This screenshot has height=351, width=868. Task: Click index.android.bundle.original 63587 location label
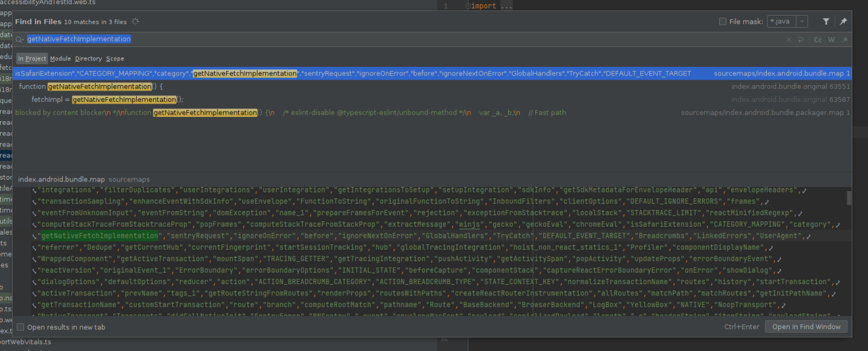click(791, 100)
